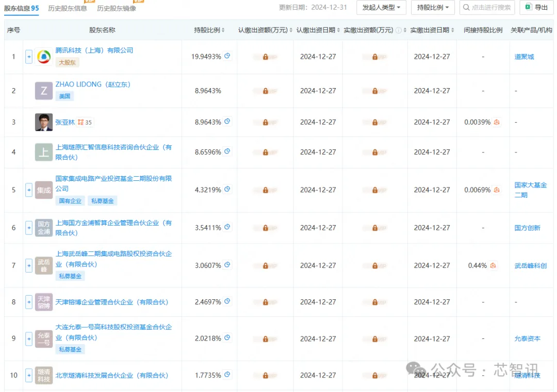
Task: Open the 允泰资本 related link
Action: 527,339
